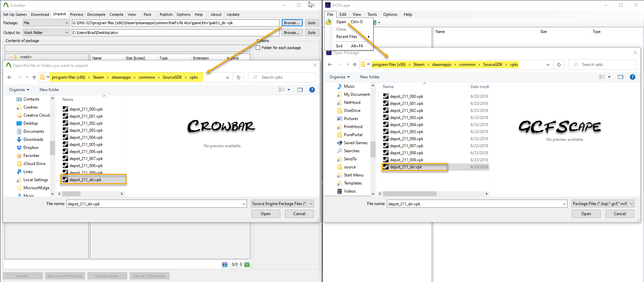Image resolution: width=644 pixels, height=282 pixels.
Task: Refresh the folder in Crowbar's unpack dialog
Action: (x=239, y=77)
